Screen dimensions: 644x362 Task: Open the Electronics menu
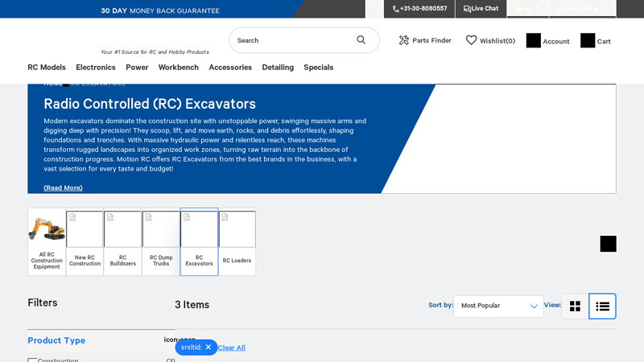[96, 68]
